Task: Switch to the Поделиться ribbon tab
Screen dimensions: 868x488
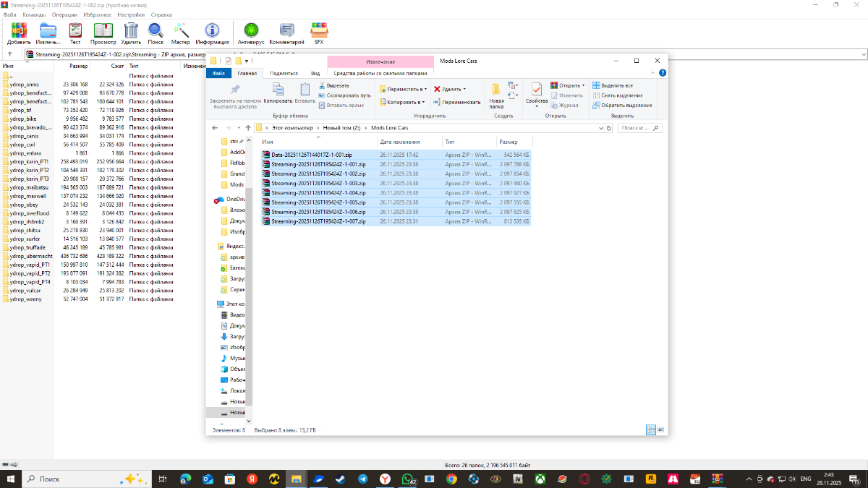Action: (x=284, y=73)
